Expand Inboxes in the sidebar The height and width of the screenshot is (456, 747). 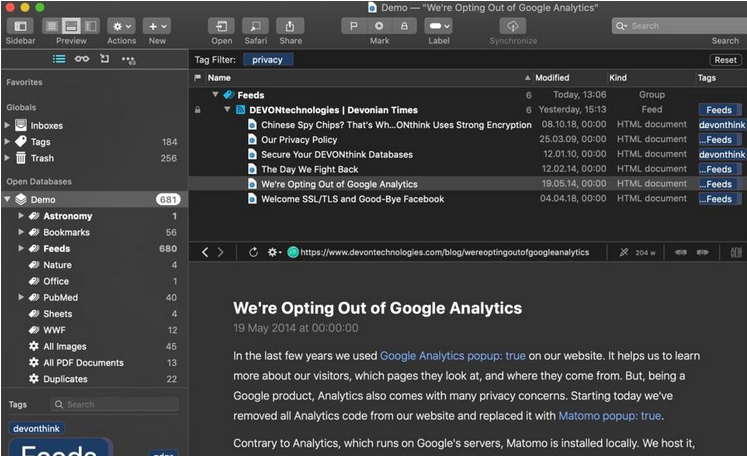7,125
